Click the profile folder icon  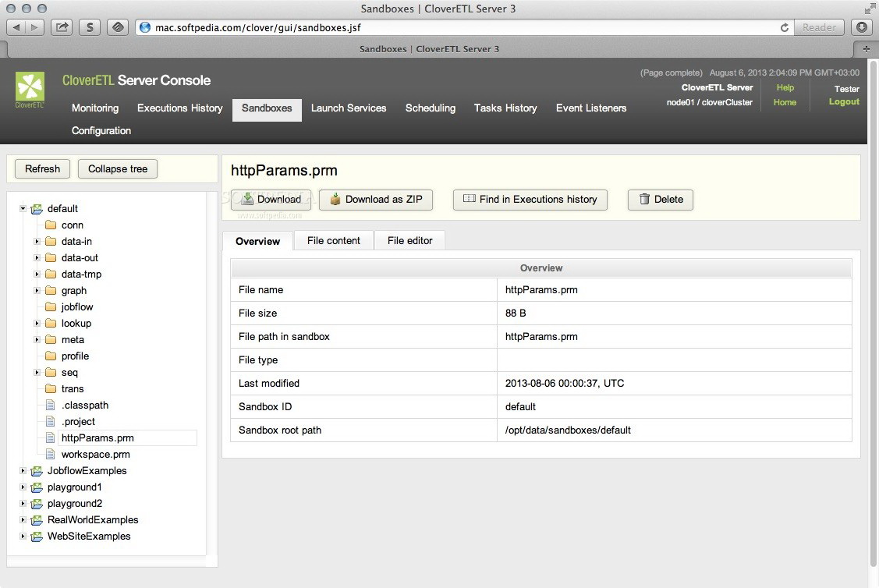(x=51, y=356)
